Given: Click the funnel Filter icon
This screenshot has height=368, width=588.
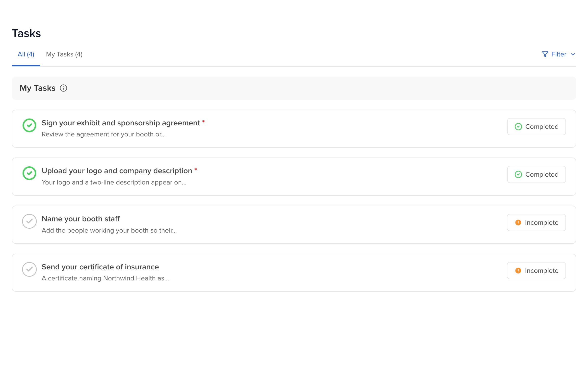Looking at the screenshot, I should pos(545,54).
